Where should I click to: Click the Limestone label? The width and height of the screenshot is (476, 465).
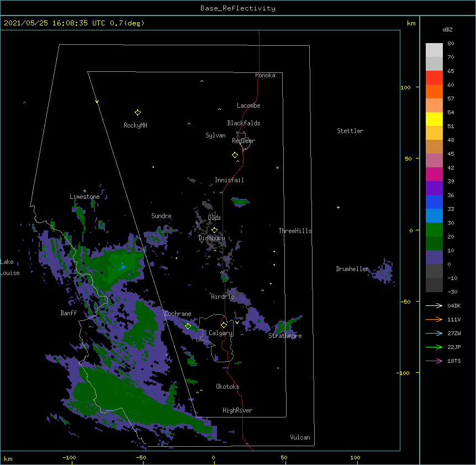84,197
